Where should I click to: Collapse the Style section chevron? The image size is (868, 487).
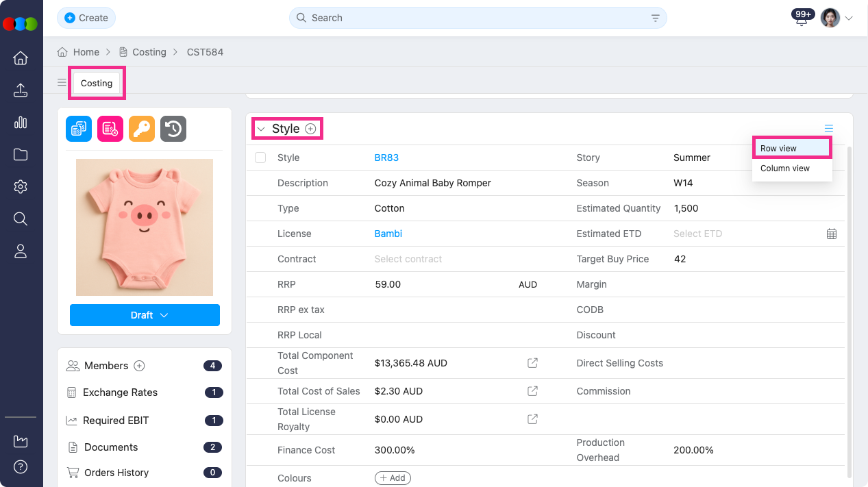tap(261, 129)
